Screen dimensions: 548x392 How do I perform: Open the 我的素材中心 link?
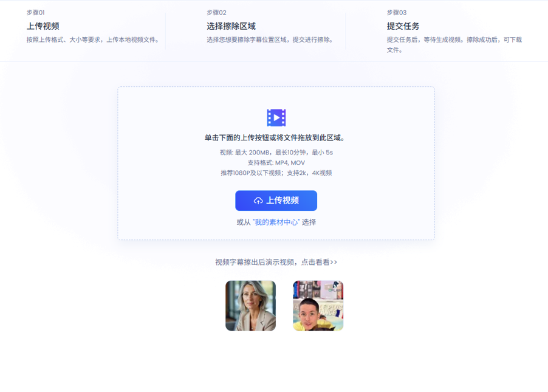point(276,222)
